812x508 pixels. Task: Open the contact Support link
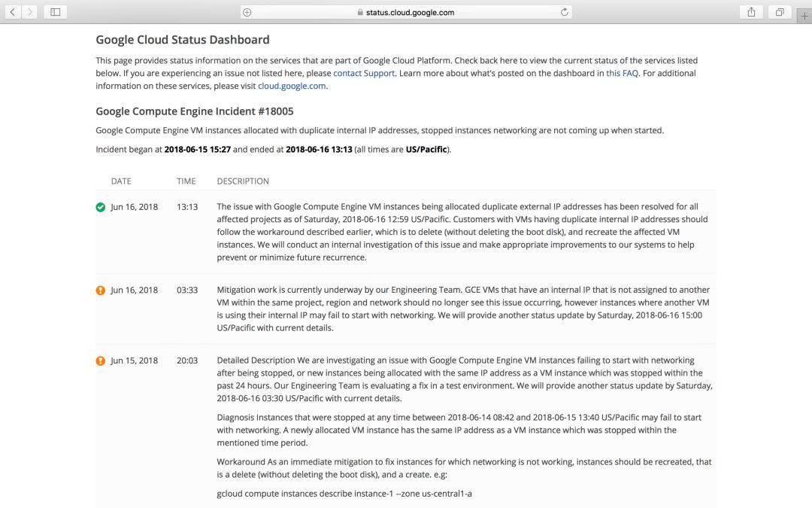364,73
